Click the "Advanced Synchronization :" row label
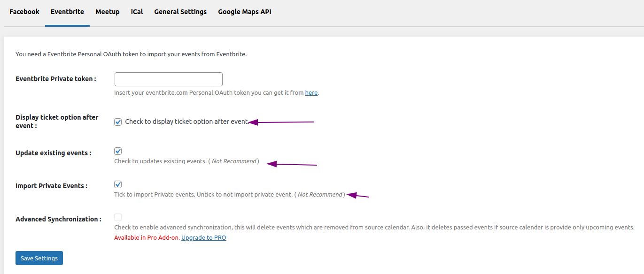644x274 pixels. 58,219
